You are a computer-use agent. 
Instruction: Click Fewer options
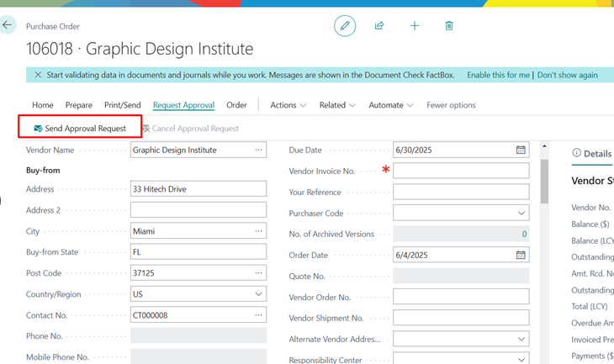pos(451,105)
